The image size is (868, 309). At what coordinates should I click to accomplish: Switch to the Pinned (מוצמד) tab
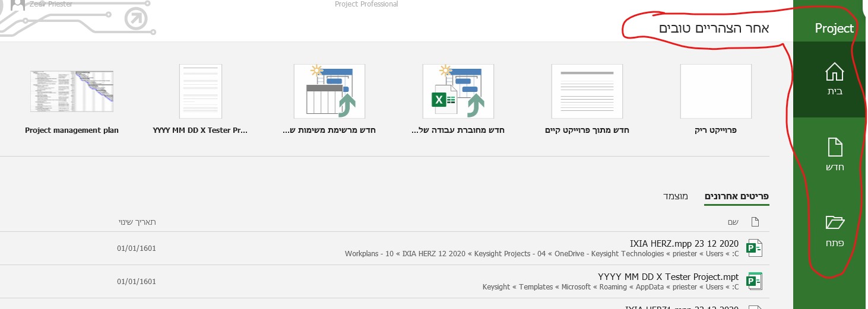pyautogui.click(x=676, y=196)
